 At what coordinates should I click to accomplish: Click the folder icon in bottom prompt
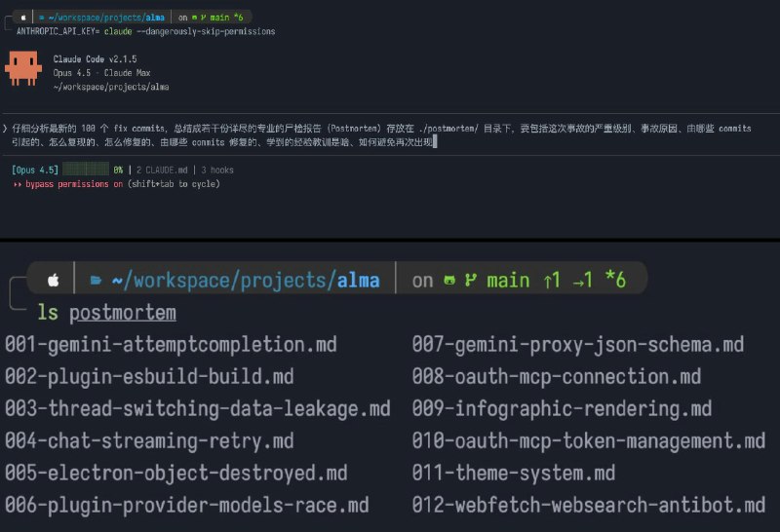coord(96,281)
